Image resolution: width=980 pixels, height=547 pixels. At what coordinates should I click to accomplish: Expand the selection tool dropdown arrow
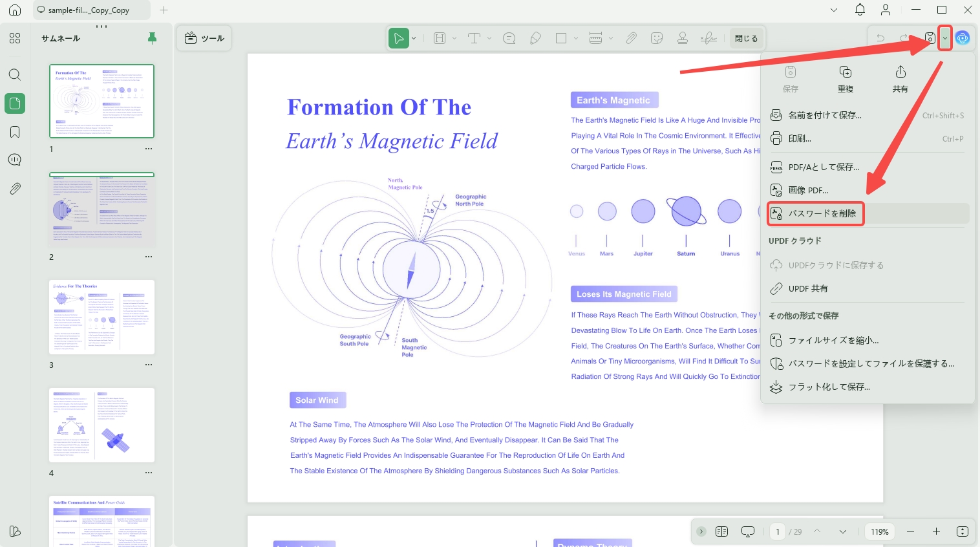coord(414,38)
